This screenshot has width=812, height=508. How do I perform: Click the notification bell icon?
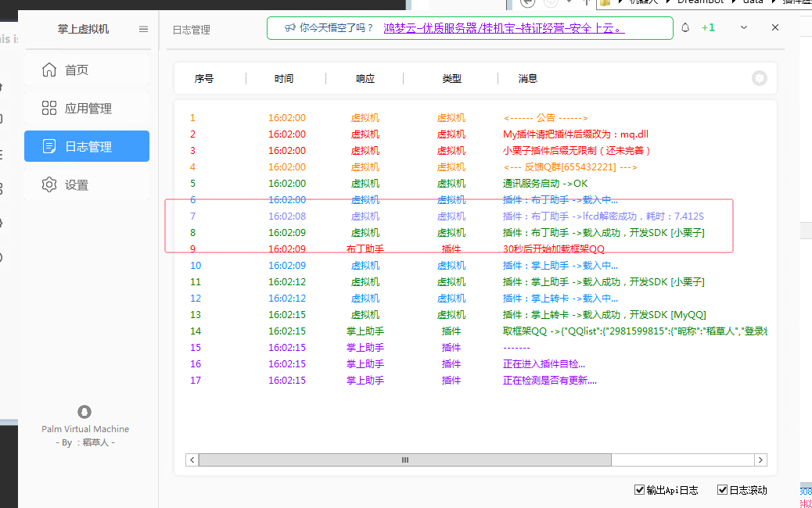click(684, 27)
